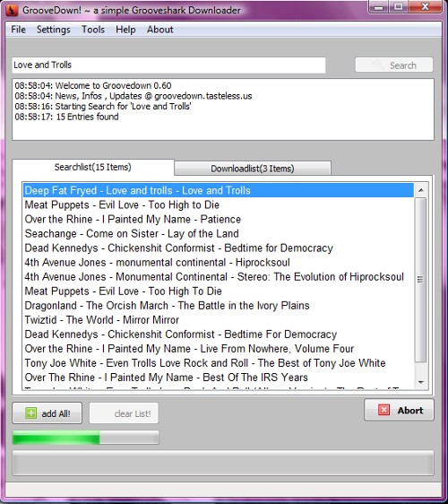Open the Help menu
The width and height of the screenshot is (448, 504).
click(125, 30)
